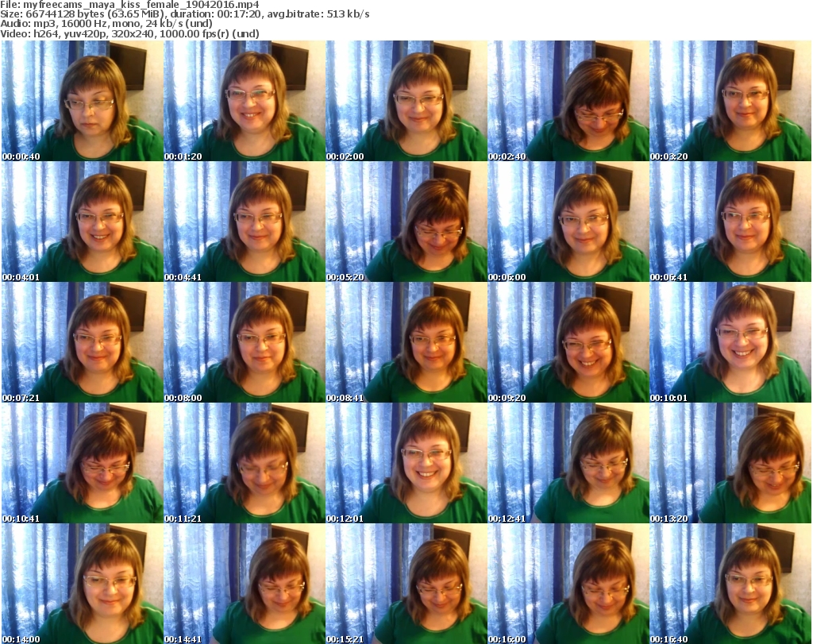Click the File name line in the header
This screenshot has height=644, width=813.
129,5
